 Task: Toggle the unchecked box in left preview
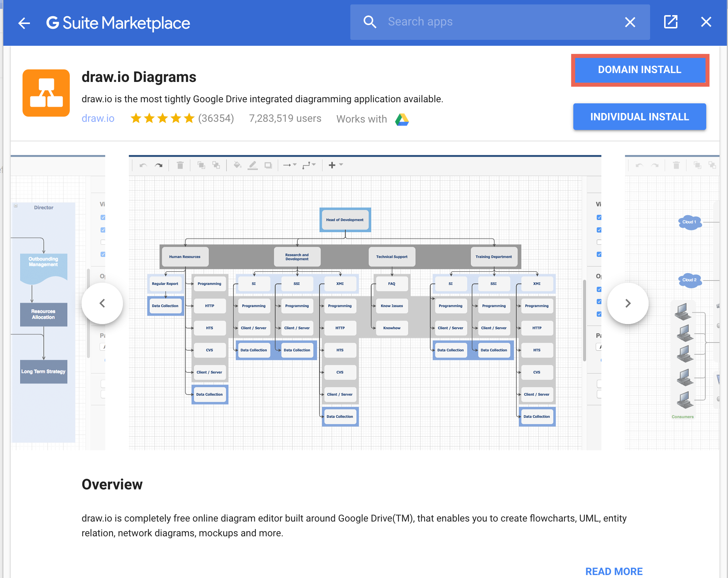(103, 242)
